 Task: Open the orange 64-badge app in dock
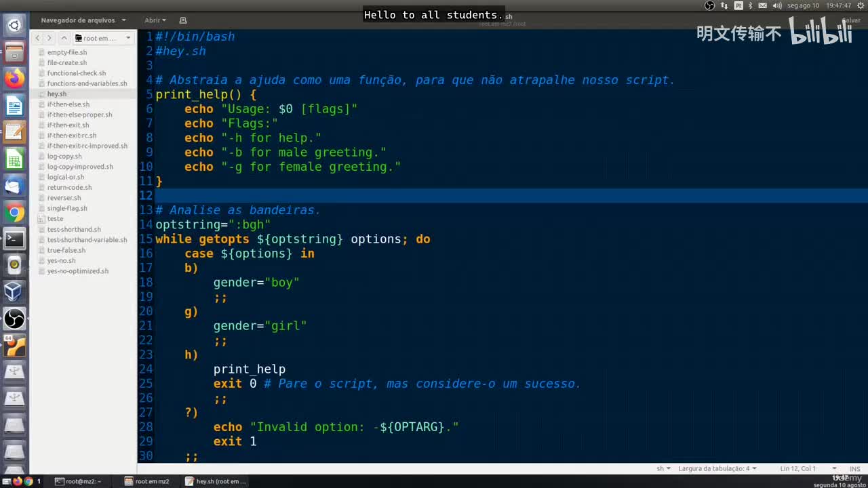pyautogui.click(x=14, y=345)
